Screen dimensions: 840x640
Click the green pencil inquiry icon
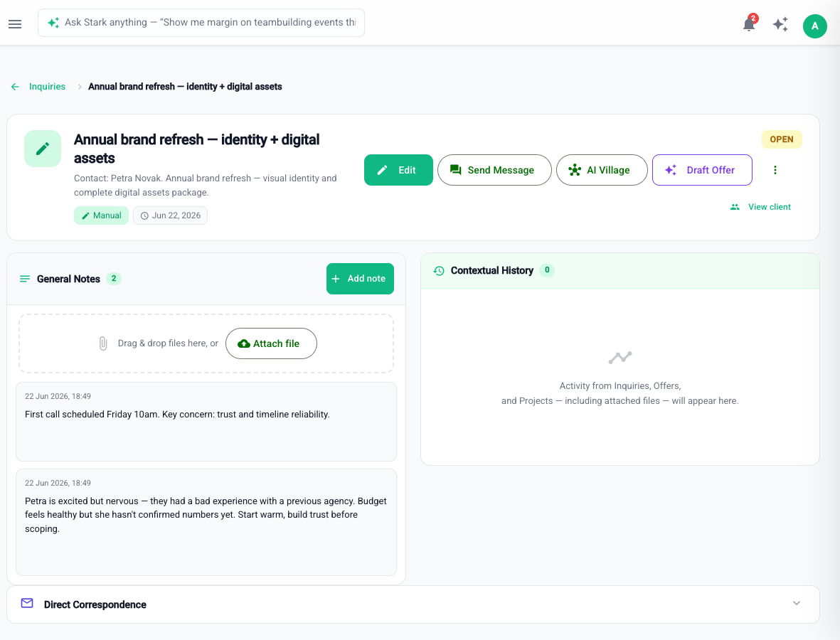coord(43,149)
